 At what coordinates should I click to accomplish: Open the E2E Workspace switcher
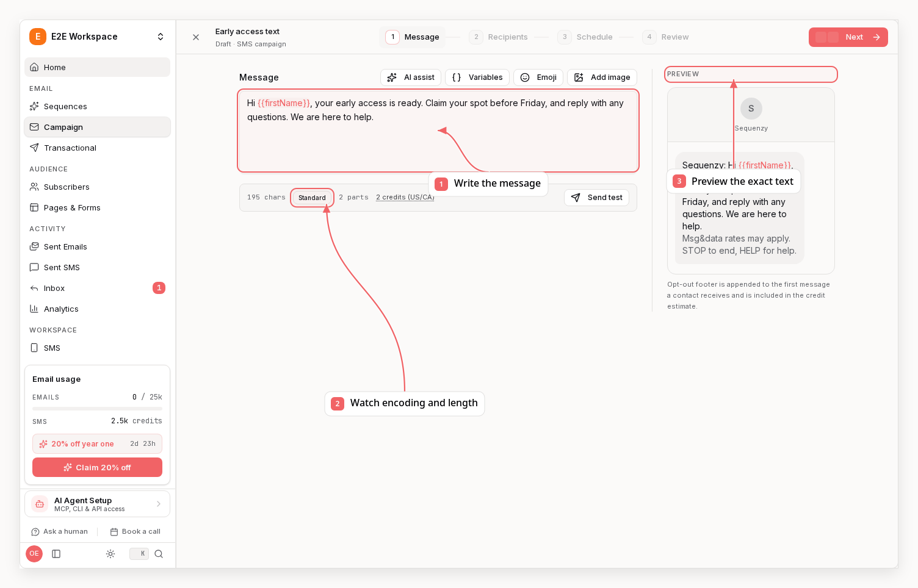click(x=98, y=37)
